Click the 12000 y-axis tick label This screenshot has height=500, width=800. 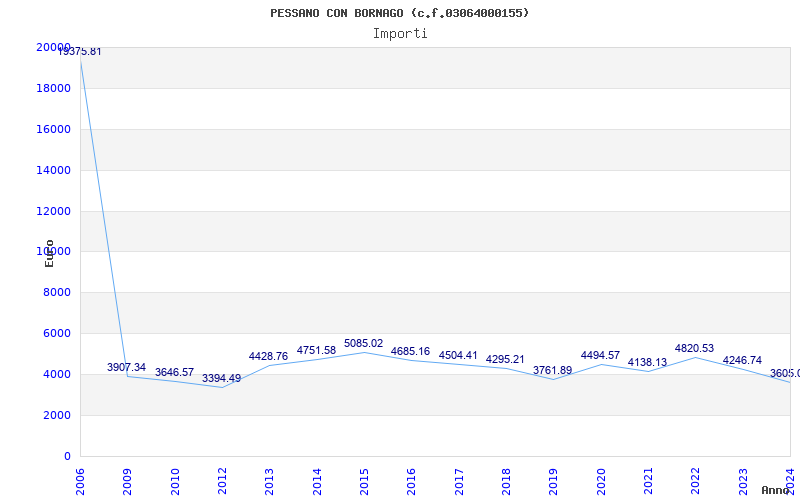(54, 211)
